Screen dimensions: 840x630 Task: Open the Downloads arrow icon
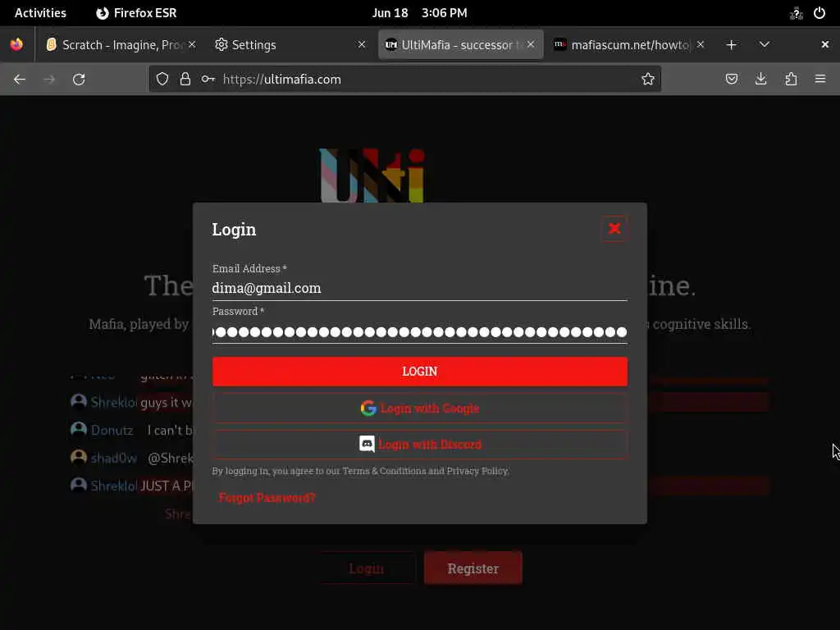[760, 80]
